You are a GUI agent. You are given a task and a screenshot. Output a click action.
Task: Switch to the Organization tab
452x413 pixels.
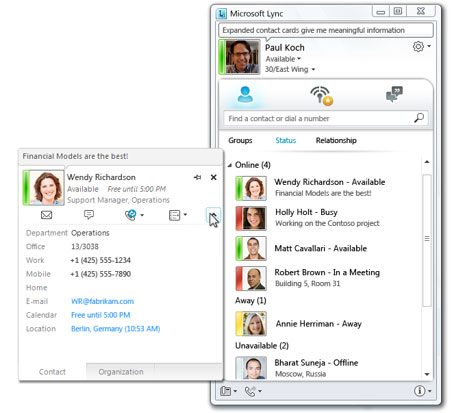click(x=121, y=372)
